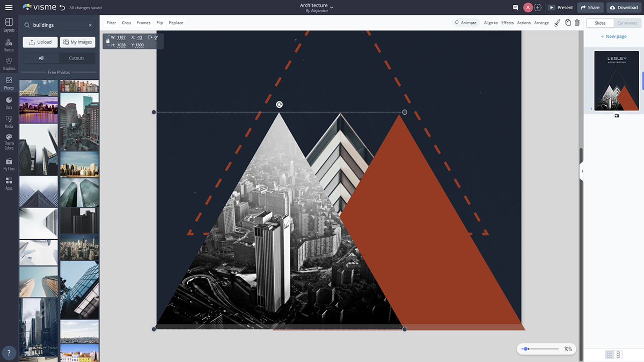644x362 pixels.
Task: Click Replace in the image toolbar
Action: [x=176, y=23]
